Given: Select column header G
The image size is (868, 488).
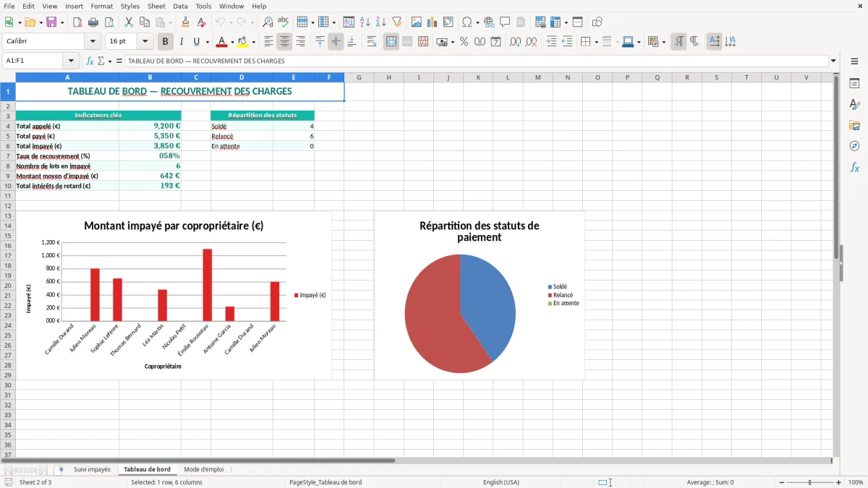Looking at the screenshot, I should pyautogui.click(x=359, y=77).
